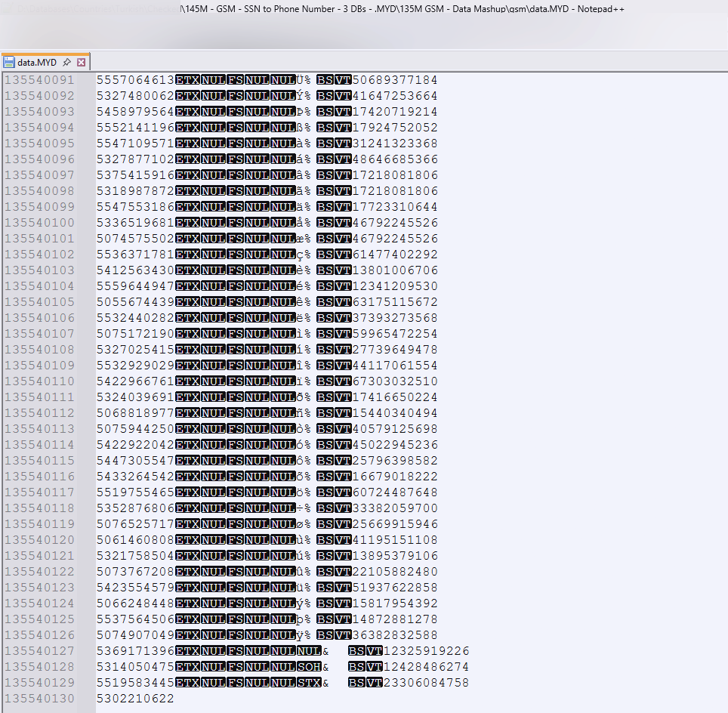Click the SOH control symbol on line 135540128
This screenshot has width=728, height=713.
309,667
